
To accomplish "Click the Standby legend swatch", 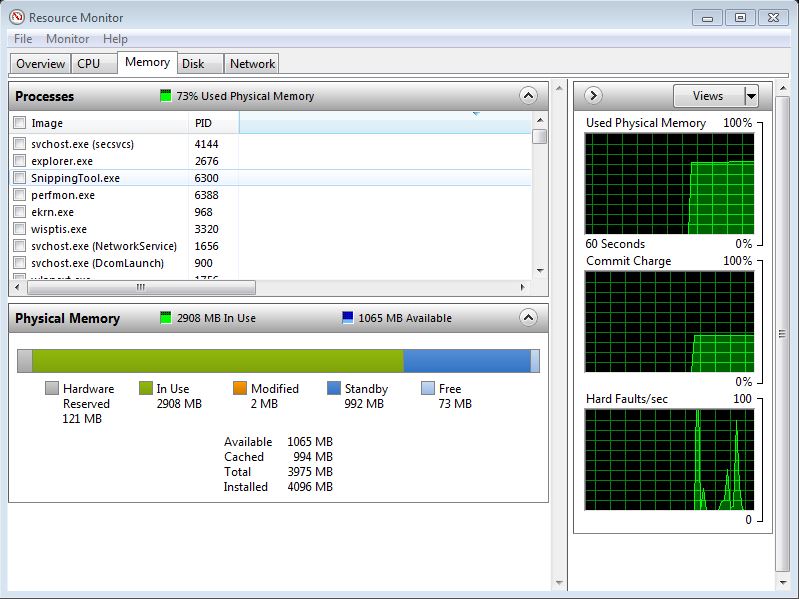I will point(334,388).
